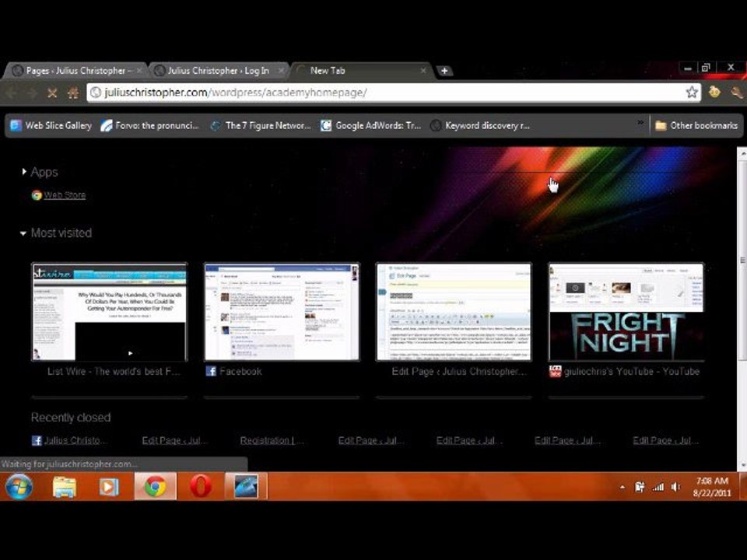Screen dimensions: 747x560
Task: Stop page loading with the X button
Action: [52, 93]
